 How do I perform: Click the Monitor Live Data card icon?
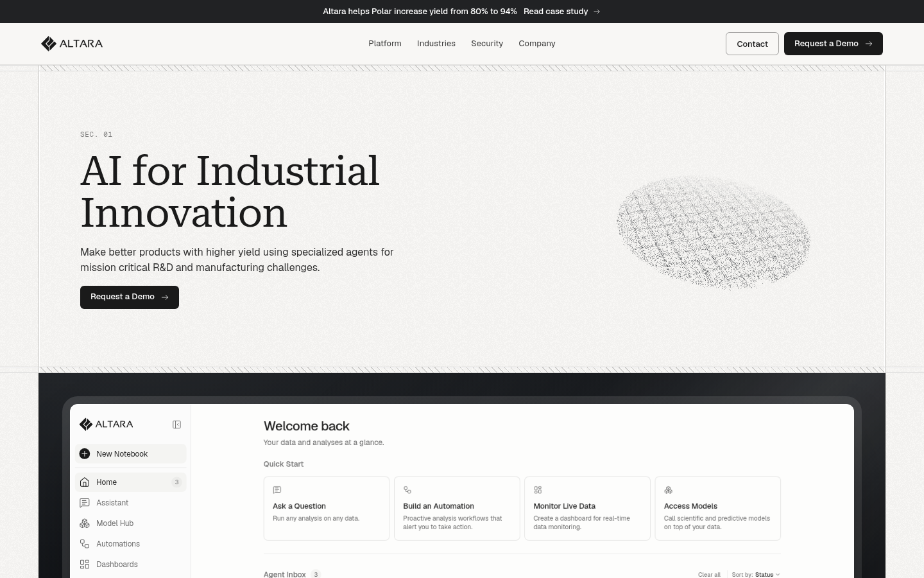point(538,490)
